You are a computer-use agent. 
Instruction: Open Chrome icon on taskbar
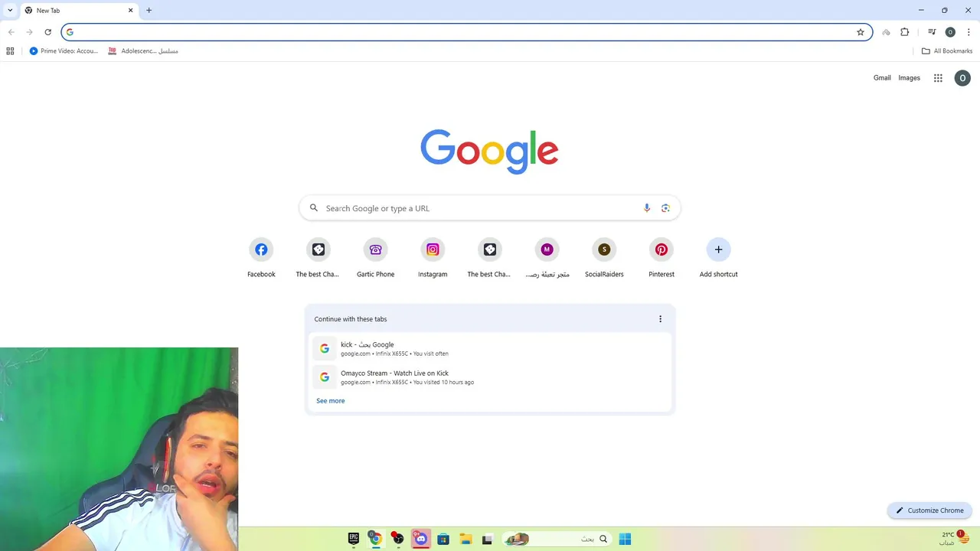pyautogui.click(x=375, y=539)
